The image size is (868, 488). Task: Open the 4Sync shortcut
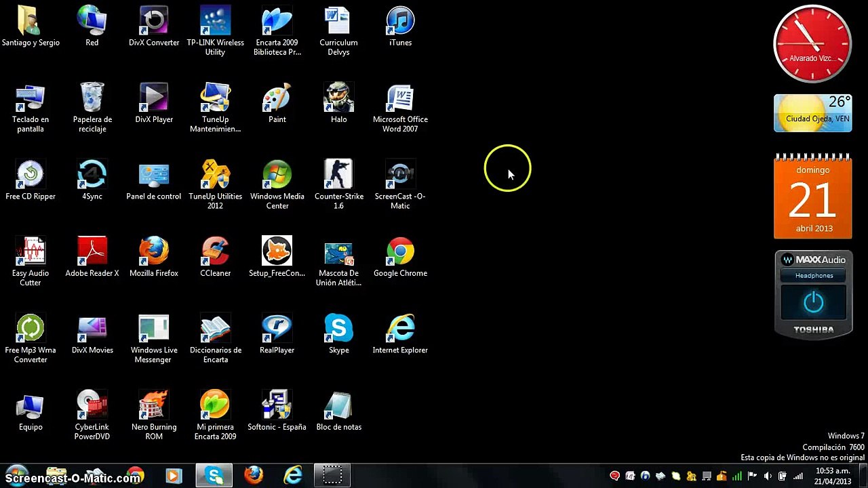(92, 181)
